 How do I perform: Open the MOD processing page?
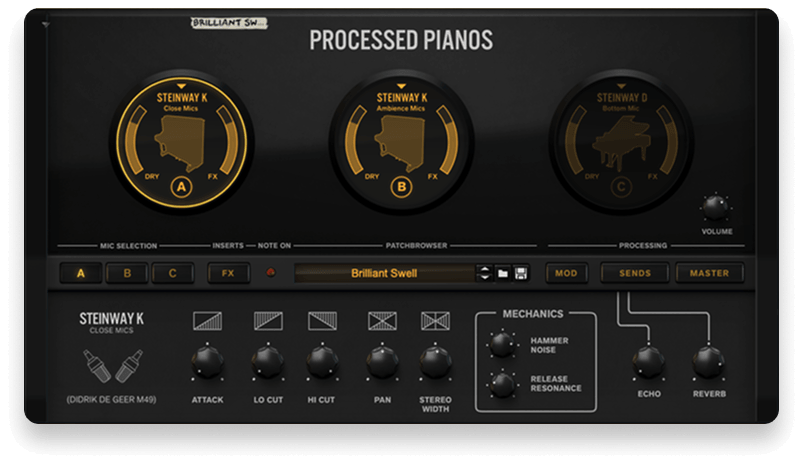pyautogui.click(x=566, y=273)
